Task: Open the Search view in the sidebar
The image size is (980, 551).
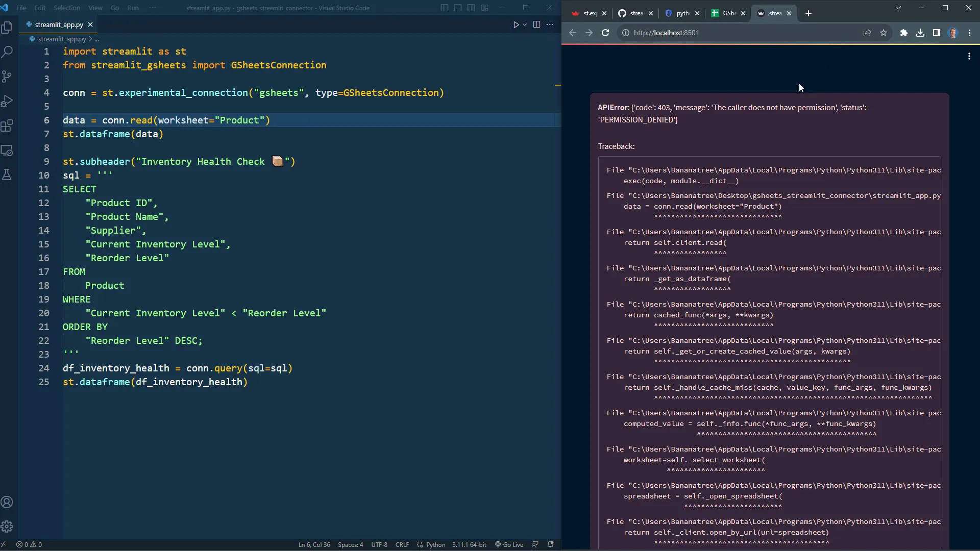Action: point(7,52)
